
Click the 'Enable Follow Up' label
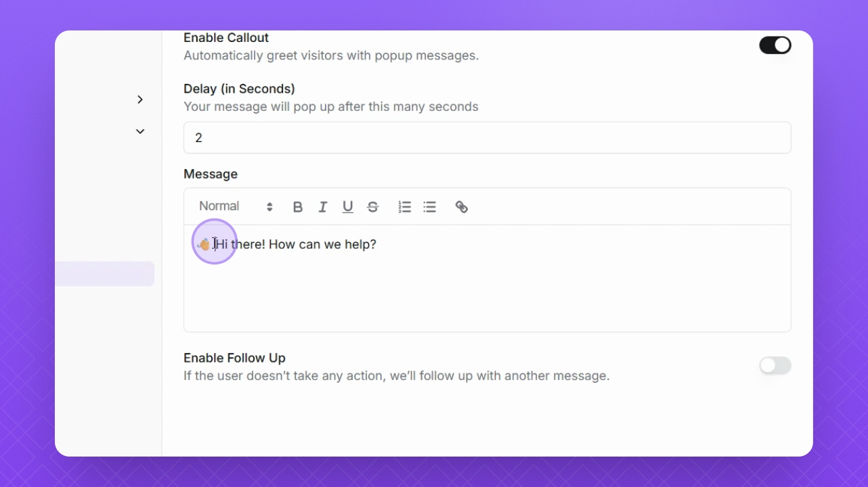(234, 358)
